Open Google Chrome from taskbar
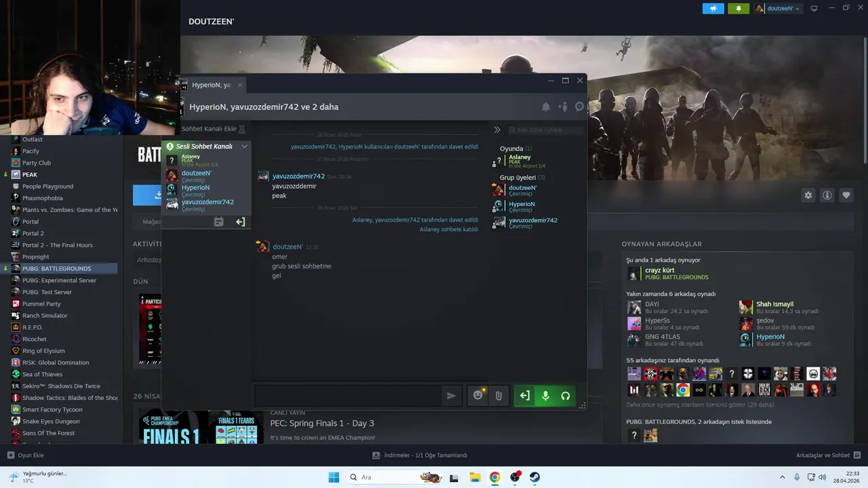Screen dimensions: 868x488 495,477
